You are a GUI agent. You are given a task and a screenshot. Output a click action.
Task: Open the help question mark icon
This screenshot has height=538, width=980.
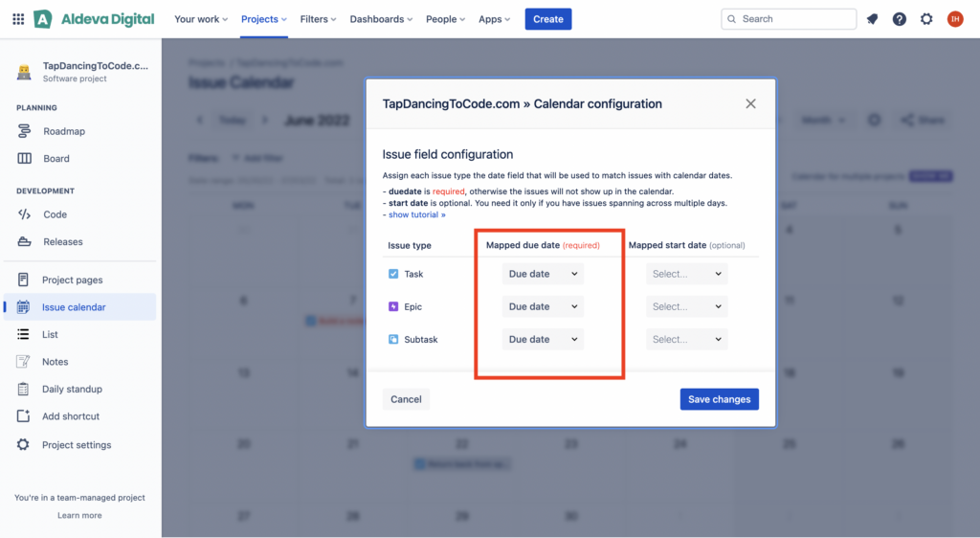click(899, 19)
